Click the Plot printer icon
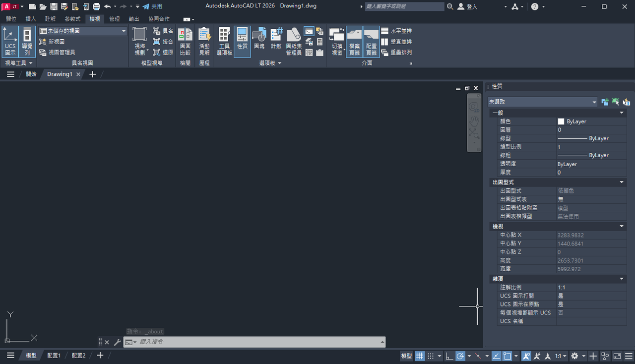 97,6
